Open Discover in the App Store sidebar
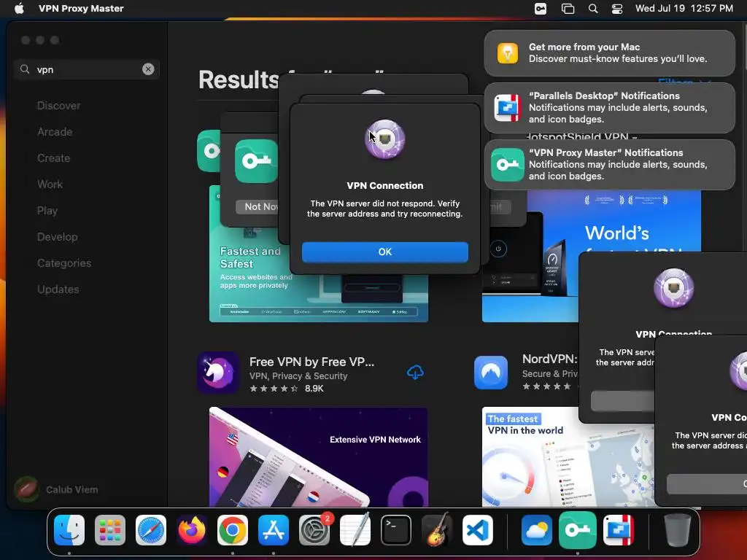The height and width of the screenshot is (560, 747). (58, 106)
